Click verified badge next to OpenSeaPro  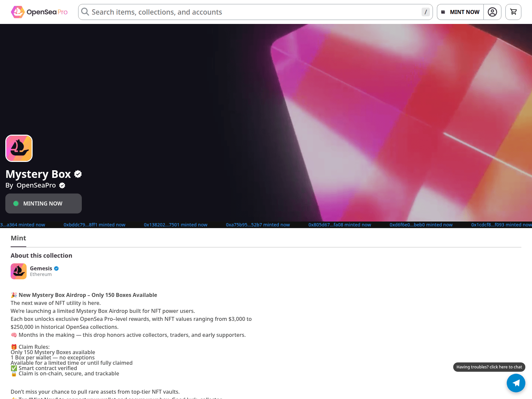62,186
